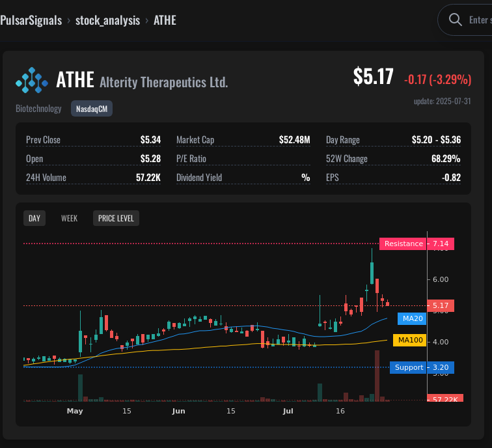This screenshot has height=448, width=492.
Task: Click the 16 date label on time axis
Action: (340, 411)
